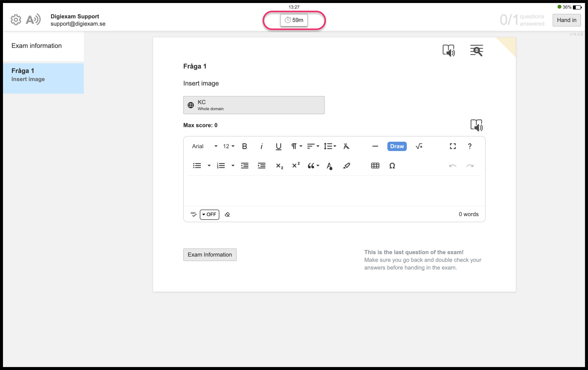Click the redo arrow
The height and width of the screenshot is (370, 588).
click(x=470, y=166)
